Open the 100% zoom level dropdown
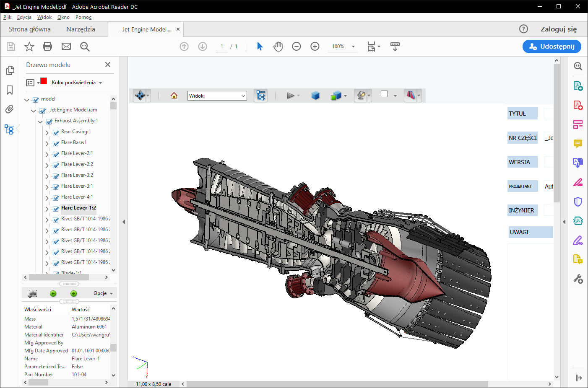This screenshot has height=388, width=588. pos(353,47)
